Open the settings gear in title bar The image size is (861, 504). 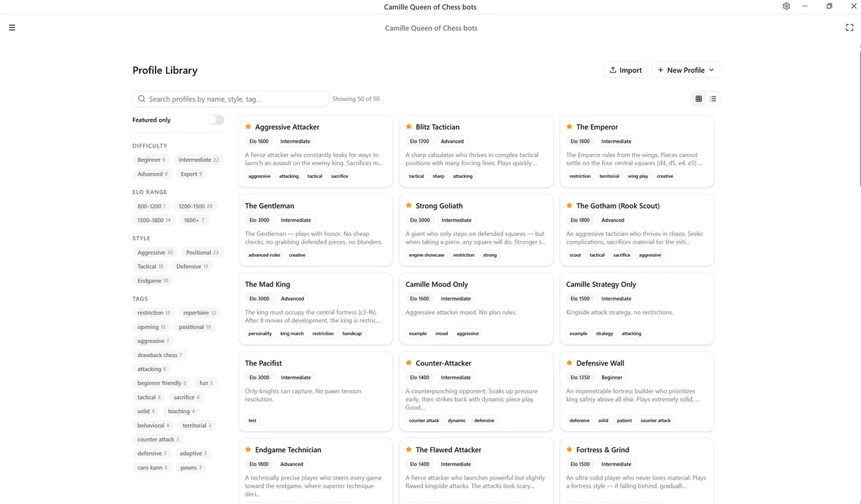[786, 6]
